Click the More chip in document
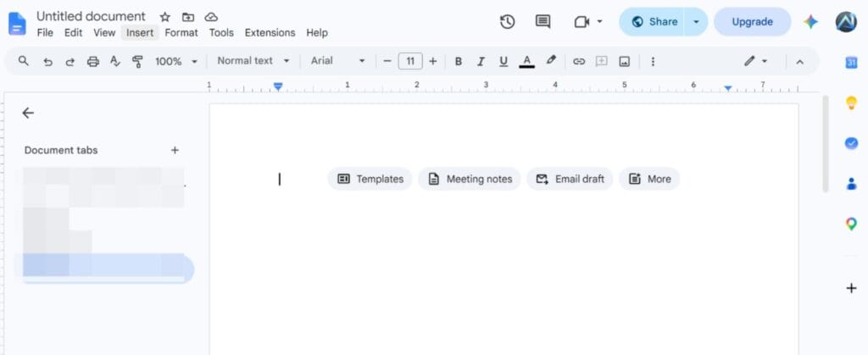 click(x=649, y=179)
